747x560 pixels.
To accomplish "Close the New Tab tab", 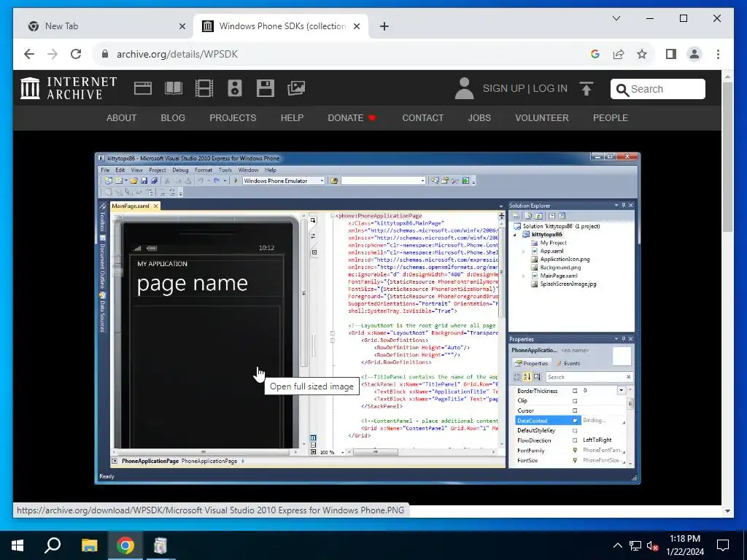I will 182,26.
